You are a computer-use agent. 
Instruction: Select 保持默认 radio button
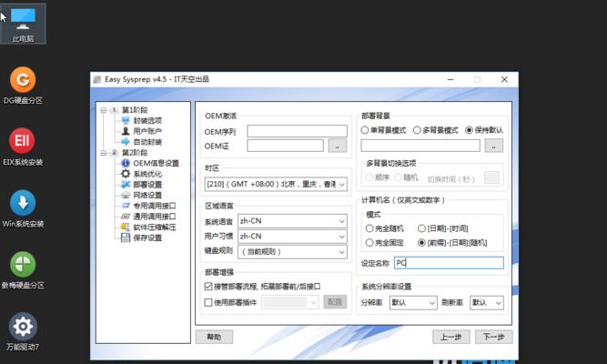(470, 130)
